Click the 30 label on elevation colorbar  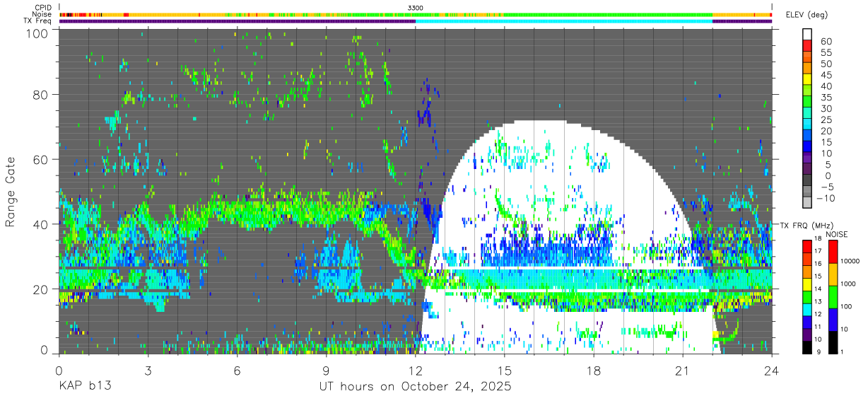826,108
